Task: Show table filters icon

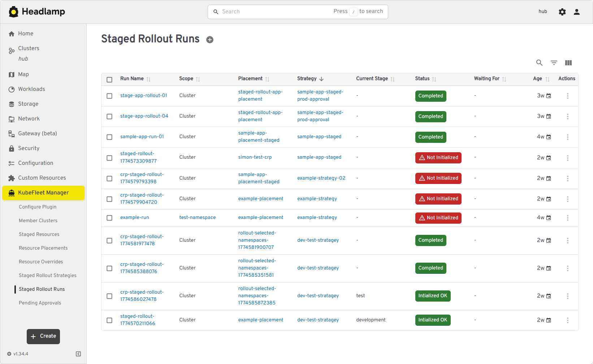Action: 554,63
